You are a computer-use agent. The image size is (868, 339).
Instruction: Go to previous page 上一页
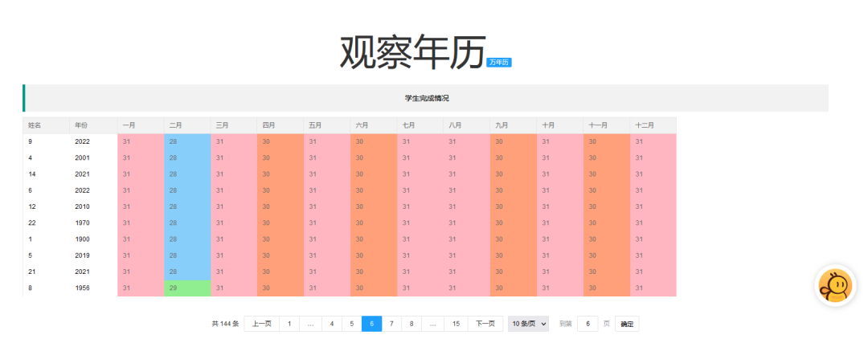point(261,324)
